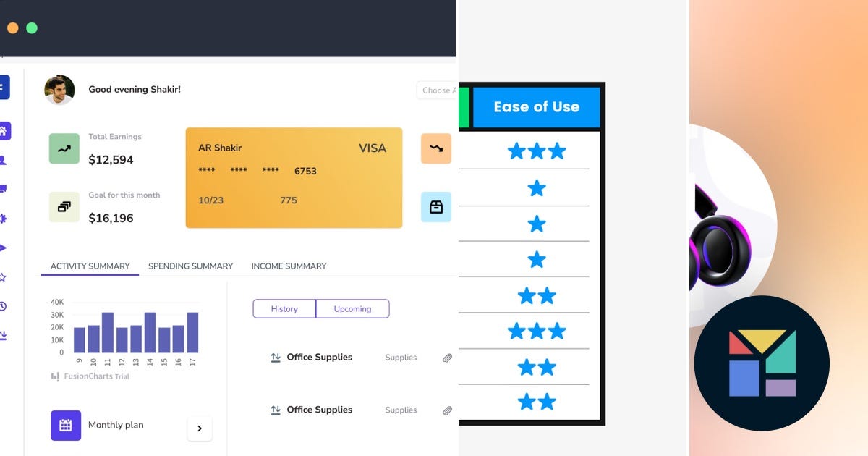Image resolution: width=868 pixels, height=456 pixels.
Task: Click Shakir's profile avatar photo
Action: [x=60, y=90]
